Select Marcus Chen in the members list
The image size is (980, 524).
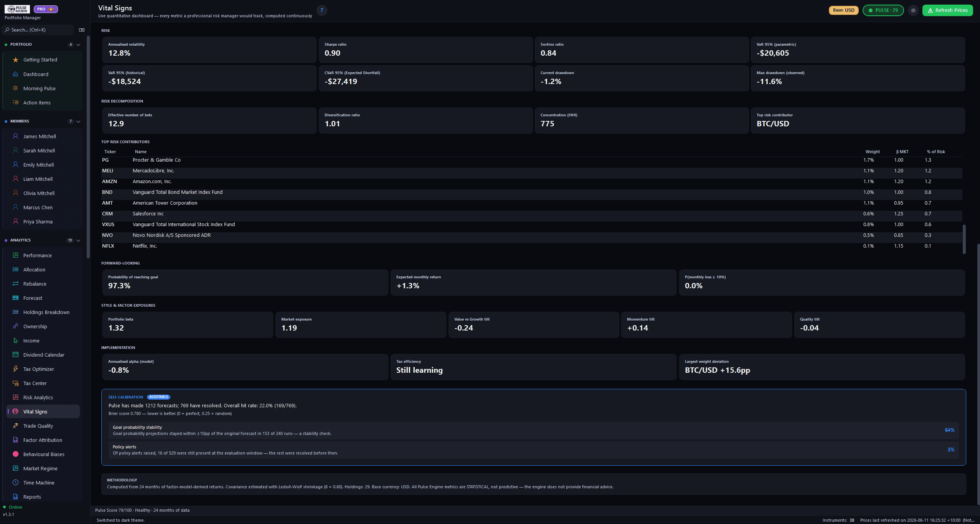[x=43, y=207]
